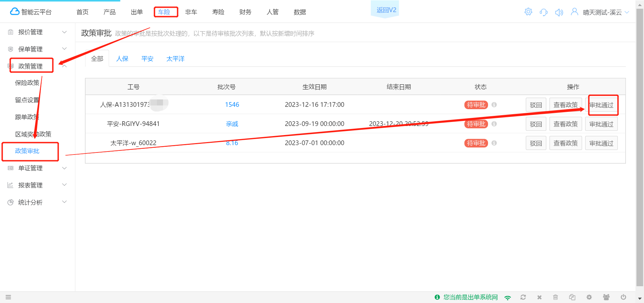644x303 pixels.
Task: Open the 寿险 top menu
Action: click(x=218, y=12)
